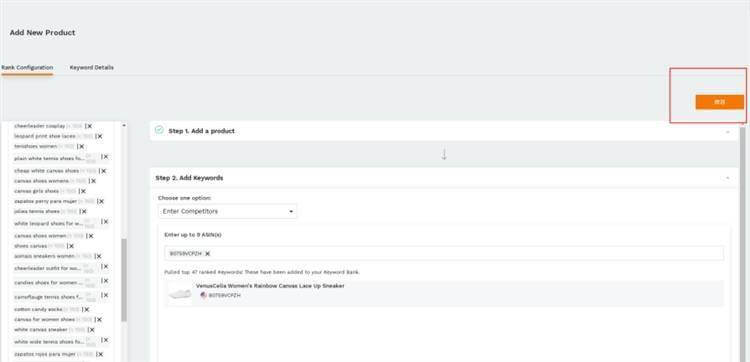Click the keyword list scrollbar thumb
This screenshot has height=362, width=750.
tap(124, 280)
